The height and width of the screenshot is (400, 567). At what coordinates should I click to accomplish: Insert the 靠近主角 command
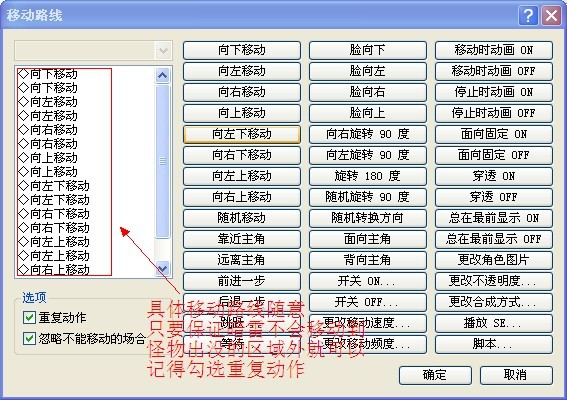[x=242, y=239]
